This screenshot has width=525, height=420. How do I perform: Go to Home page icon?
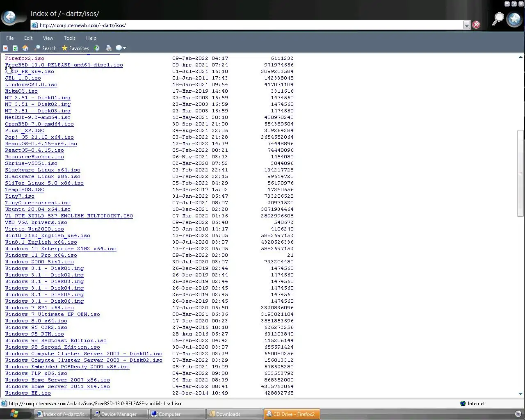pos(25,48)
